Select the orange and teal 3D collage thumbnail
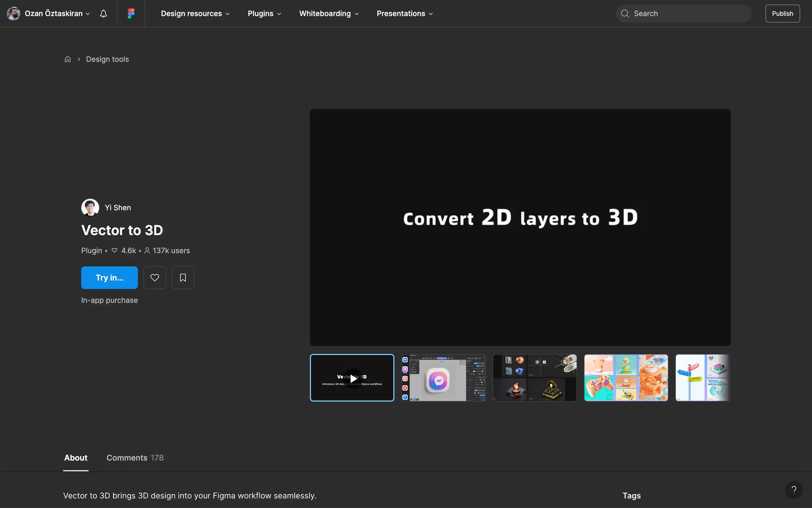This screenshot has width=812, height=508. (626, 378)
